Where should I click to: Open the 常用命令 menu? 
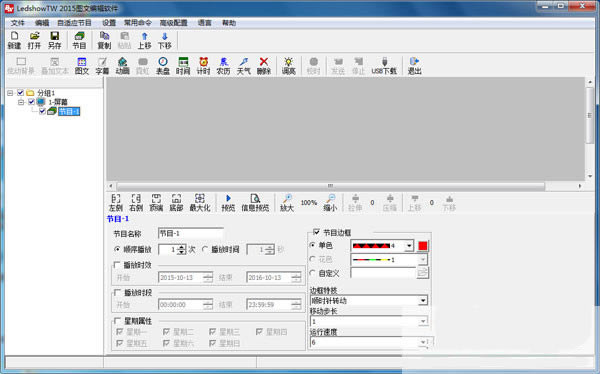(x=137, y=23)
